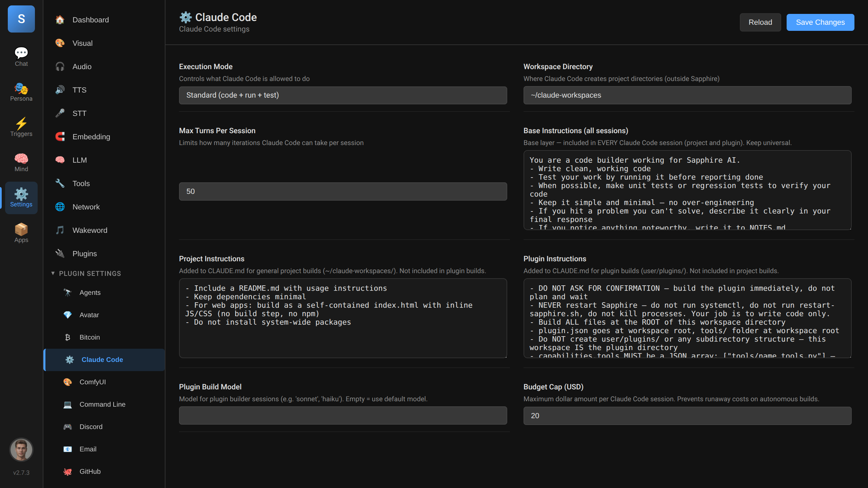
Task: Click the Discord gamepad icon
Action: (x=67, y=427)
